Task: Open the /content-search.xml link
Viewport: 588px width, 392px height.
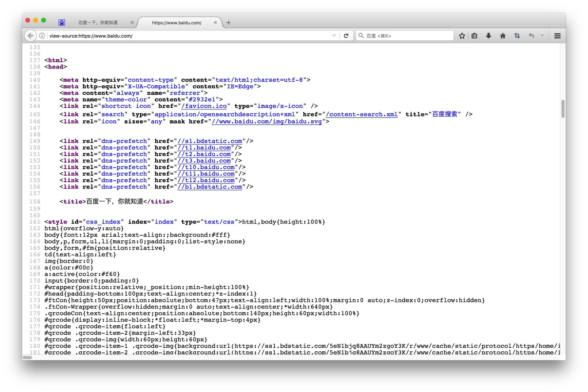Action: [362, 114]
